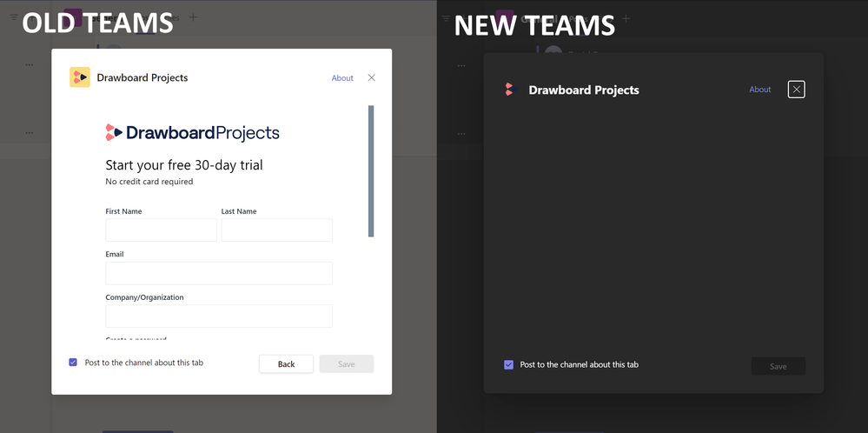Image resolution: width=868 pixels, height=433 pixels.
Task: Click the Save button in new Teams dialog
Action: click(779, 366)
